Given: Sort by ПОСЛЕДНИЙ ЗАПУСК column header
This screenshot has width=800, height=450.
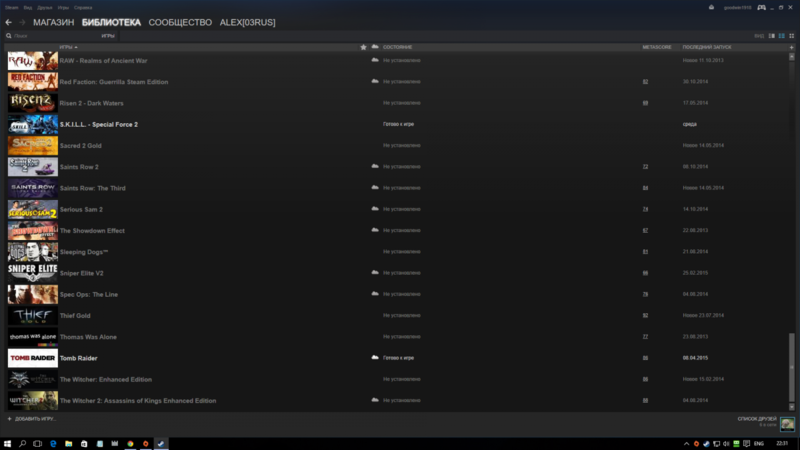Looking at the screenshot, I should [707, 47].
